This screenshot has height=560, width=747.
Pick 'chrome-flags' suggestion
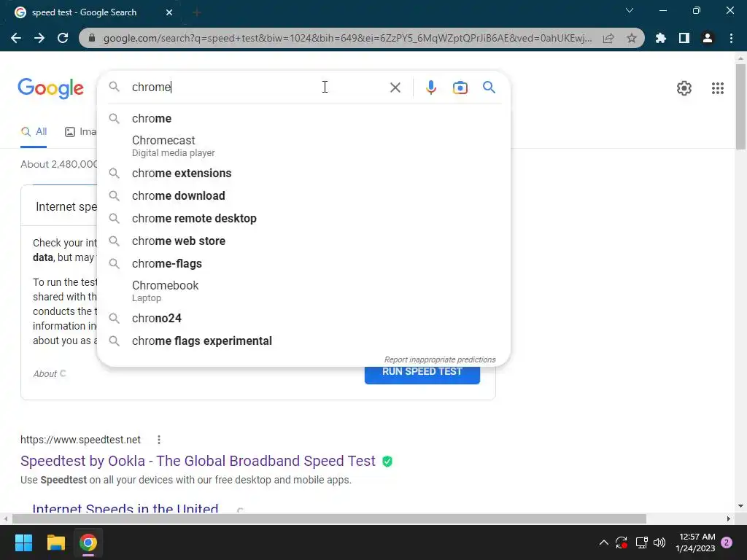click(303, 264)
